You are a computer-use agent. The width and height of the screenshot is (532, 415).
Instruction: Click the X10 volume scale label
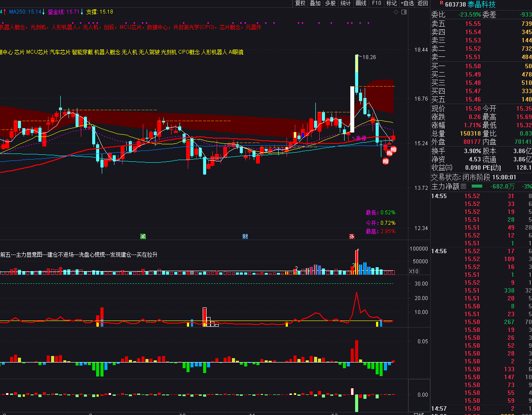[x=414, y=272]
